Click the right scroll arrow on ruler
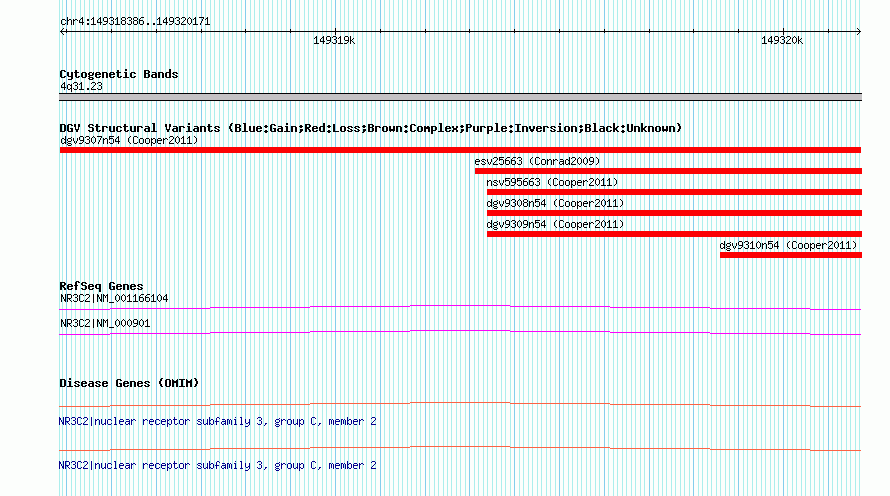 [x=858, y=32]
